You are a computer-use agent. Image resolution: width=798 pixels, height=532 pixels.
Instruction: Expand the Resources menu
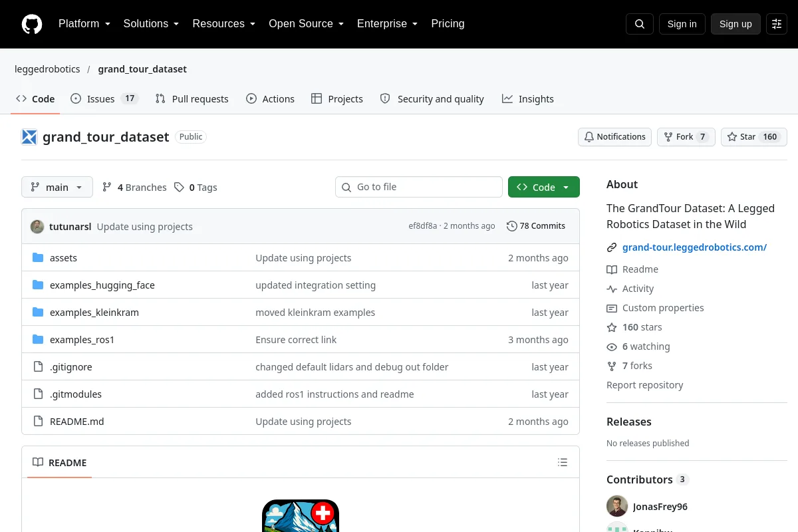[223, 24]
